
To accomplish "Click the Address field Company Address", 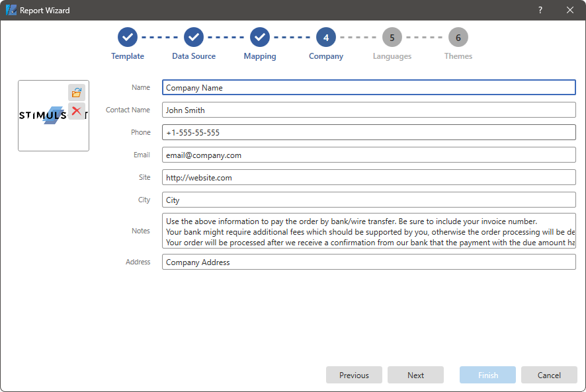I will pyautogui.click(x=369, y=262).
